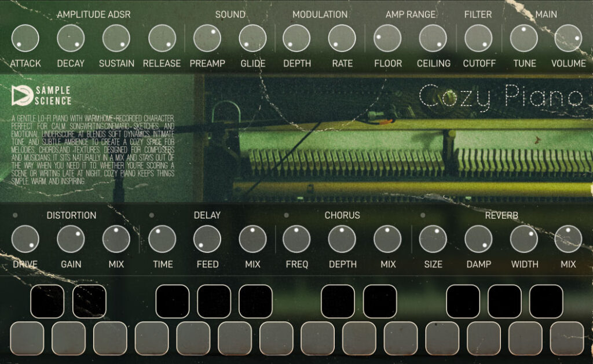This screenshot has height=364, width=593.
Task: Turn the modulation Rate knob
Action: point(342,39)
